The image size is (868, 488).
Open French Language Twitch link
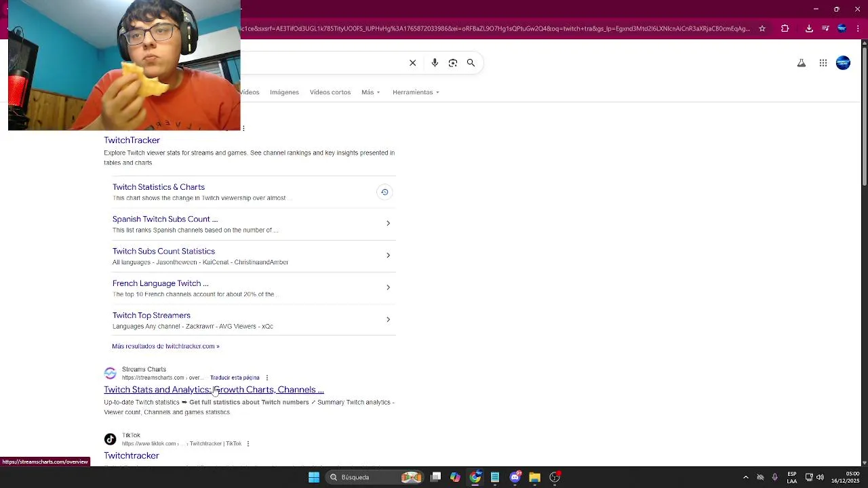[160, 283]
